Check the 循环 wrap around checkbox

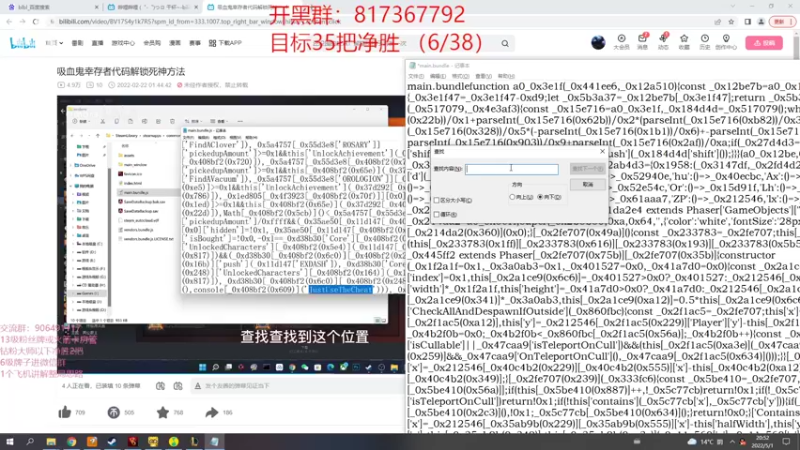pyautogui.click(x=437, y=214)
